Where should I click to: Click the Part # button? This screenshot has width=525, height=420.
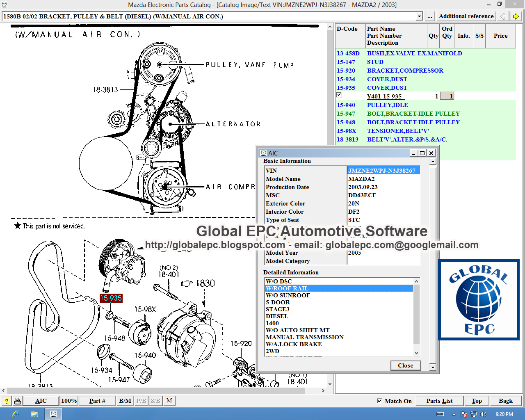[97, 401]
